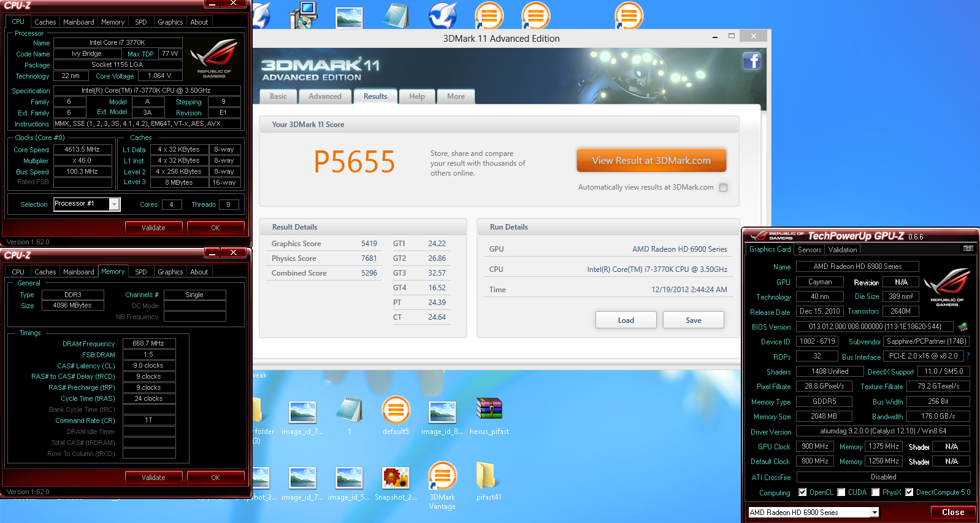Open the Help tab in 3DMark 11
Screen dimensions: 980x523
click(417, 96)
